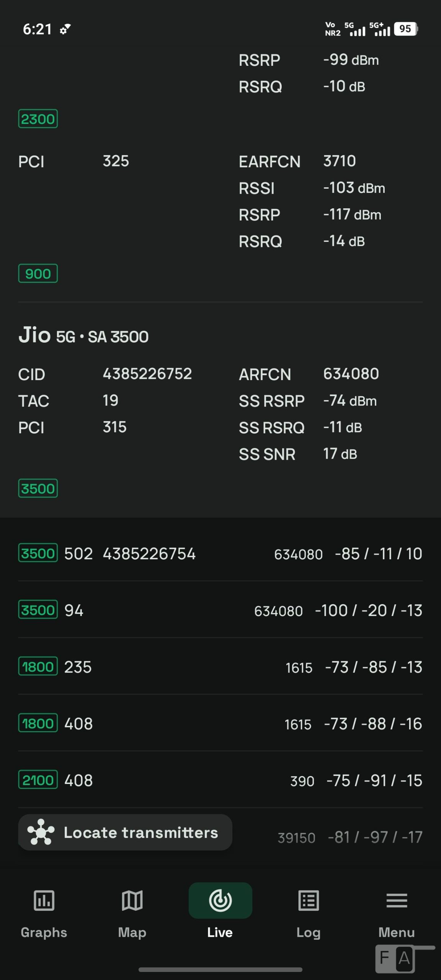Screen dimensions: 441x980
Task: Select the Live radar icon
Action: tap(220, 900)
